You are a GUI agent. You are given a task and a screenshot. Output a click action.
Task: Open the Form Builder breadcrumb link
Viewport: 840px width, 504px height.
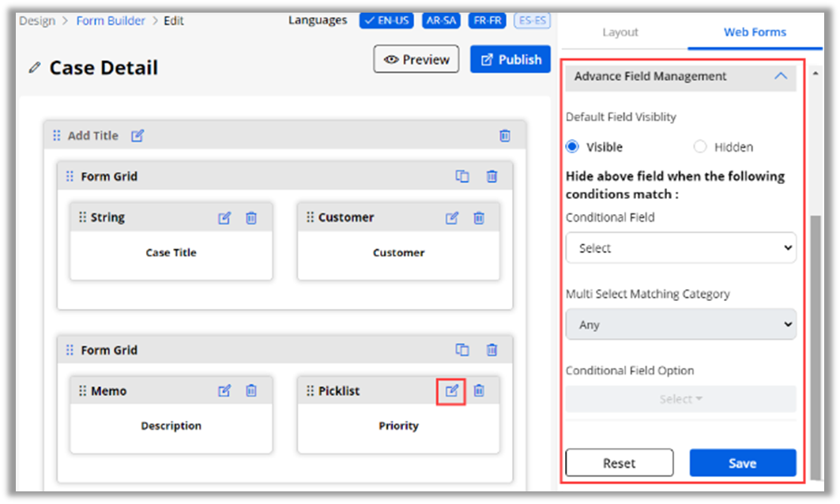111,21
